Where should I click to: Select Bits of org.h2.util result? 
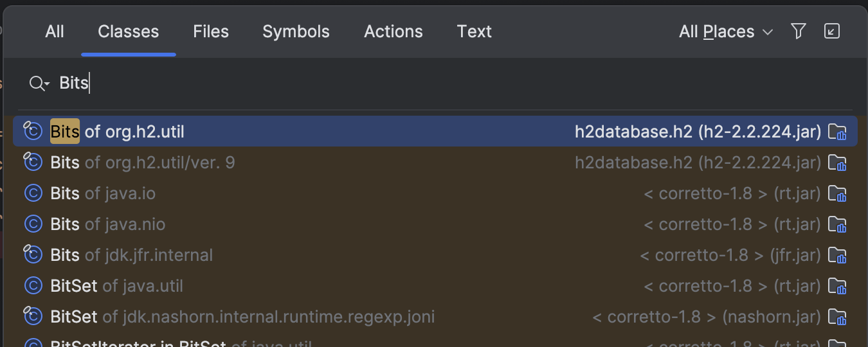118,132
